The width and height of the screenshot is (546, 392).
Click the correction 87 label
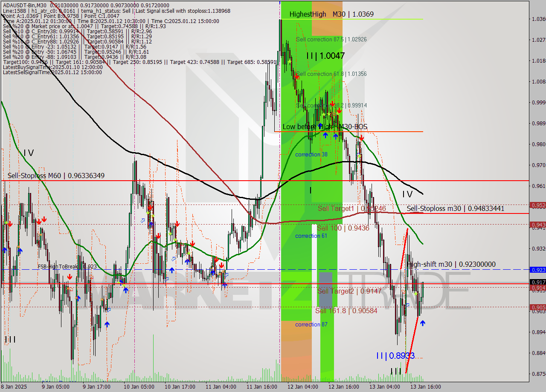pos(311,324)
